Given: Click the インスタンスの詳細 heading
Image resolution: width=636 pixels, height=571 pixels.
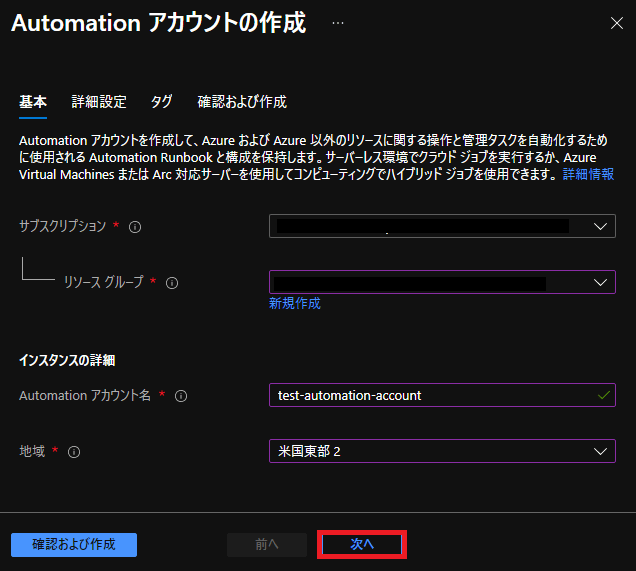Looking at the screenshot, I should pyautogui.click(x=67, y=360).
